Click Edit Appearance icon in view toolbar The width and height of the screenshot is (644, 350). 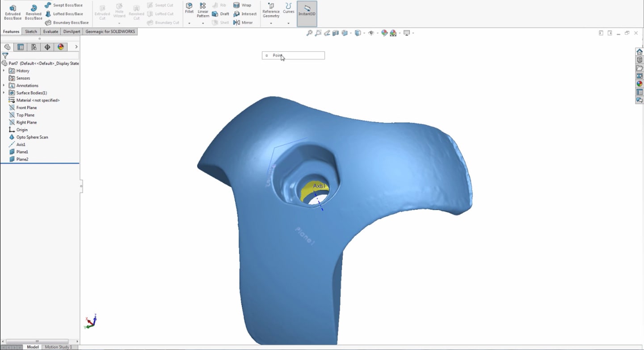click(384, 33)
